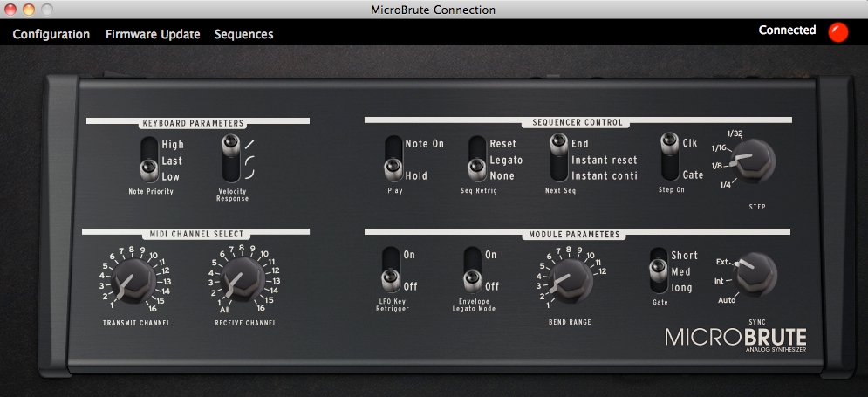Viewport: 868px width, 397px height.
Task: Select Note On play mode label
Action: point(425,143)
